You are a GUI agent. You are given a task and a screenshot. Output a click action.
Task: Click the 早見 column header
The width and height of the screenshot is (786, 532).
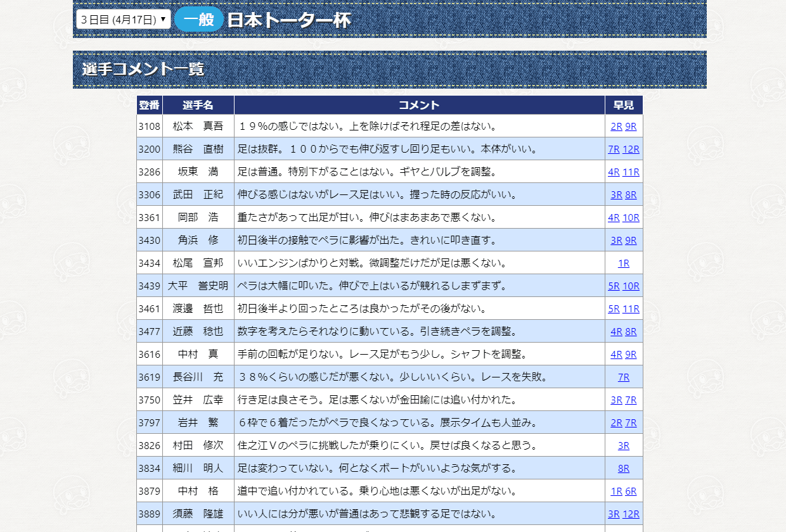point(624,105)
